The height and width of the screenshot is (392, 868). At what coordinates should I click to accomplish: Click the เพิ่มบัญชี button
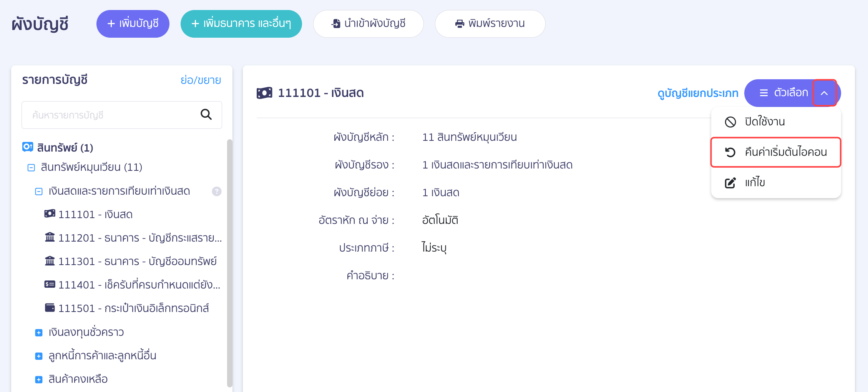[x=133, y=23]
